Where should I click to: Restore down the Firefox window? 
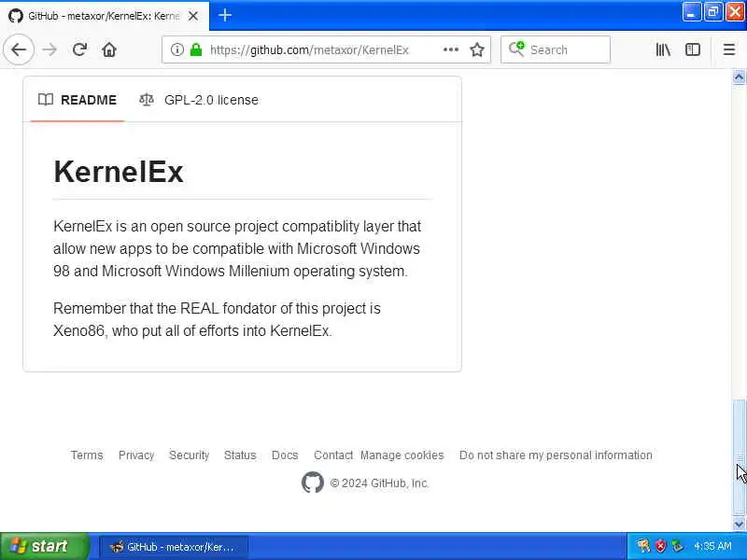click(712, 12)
